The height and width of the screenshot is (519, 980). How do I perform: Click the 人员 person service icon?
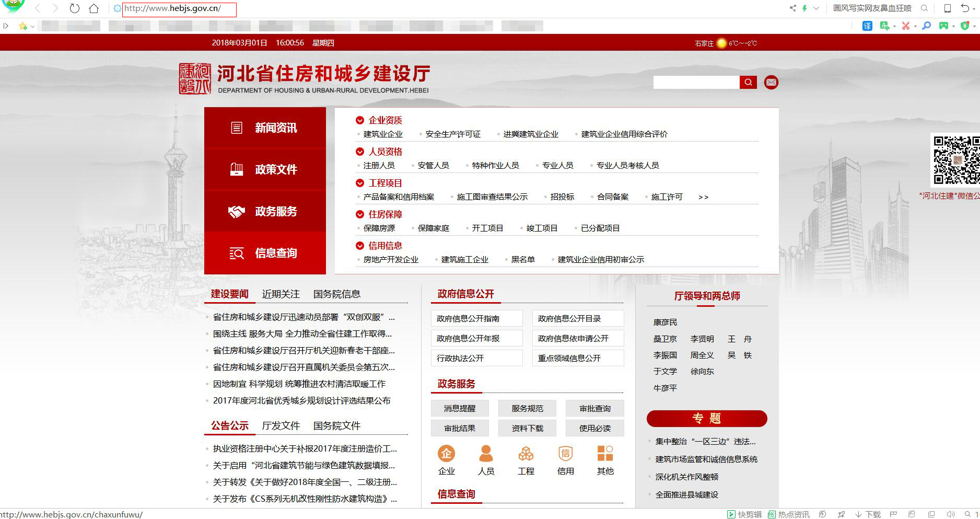[x=486, y=454]
